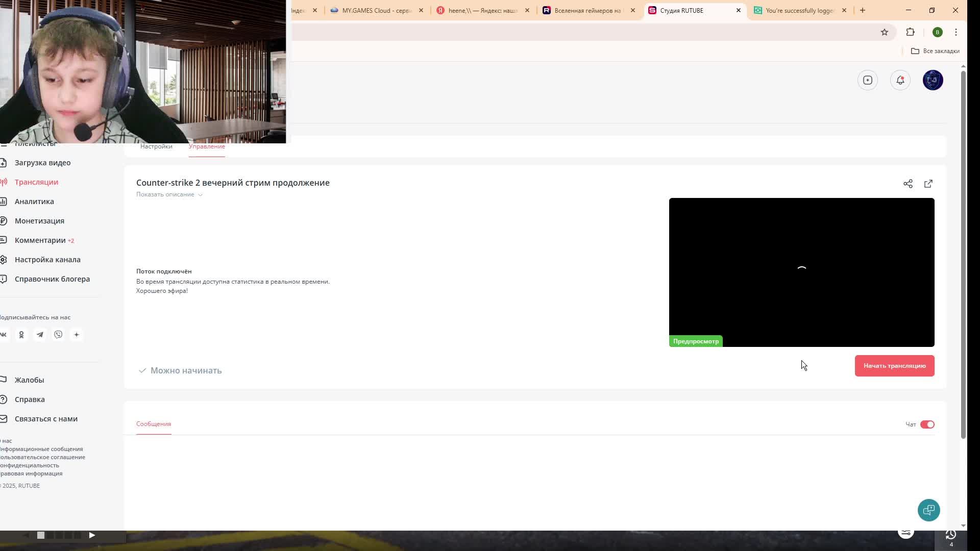Select the Сообщения tab
980x551 pixels.
[153, 424]
